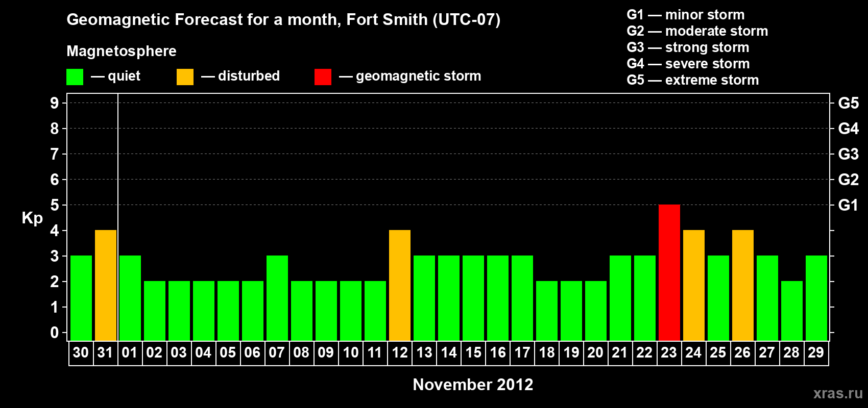The height and width of the screenshot is (408, 868).
Task: Click the orange disturbed legend swatch
Action: click(x=185, y=77)
